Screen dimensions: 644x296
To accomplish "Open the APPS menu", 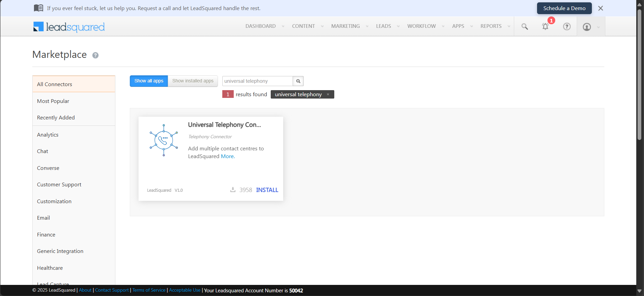I will pos(458,26).
